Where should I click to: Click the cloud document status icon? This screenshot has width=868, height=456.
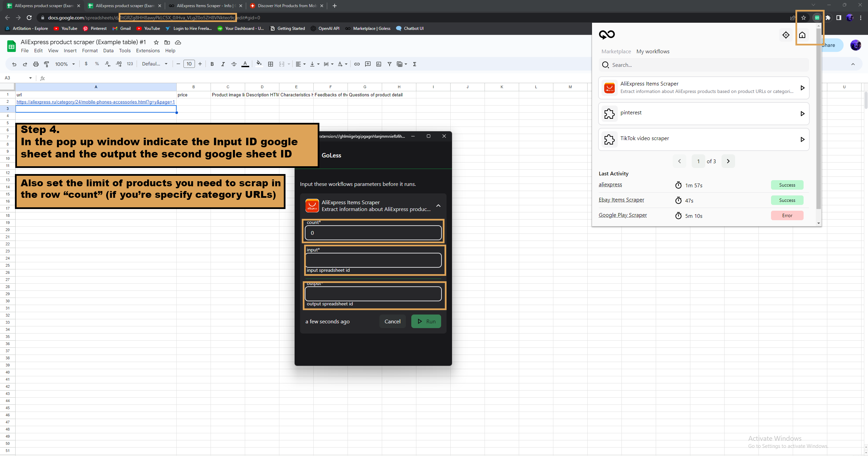pyautogui.click(x=178, y=42)
